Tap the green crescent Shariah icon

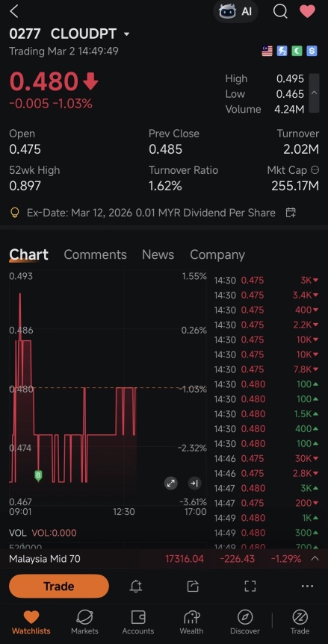[x=297, y=51]
